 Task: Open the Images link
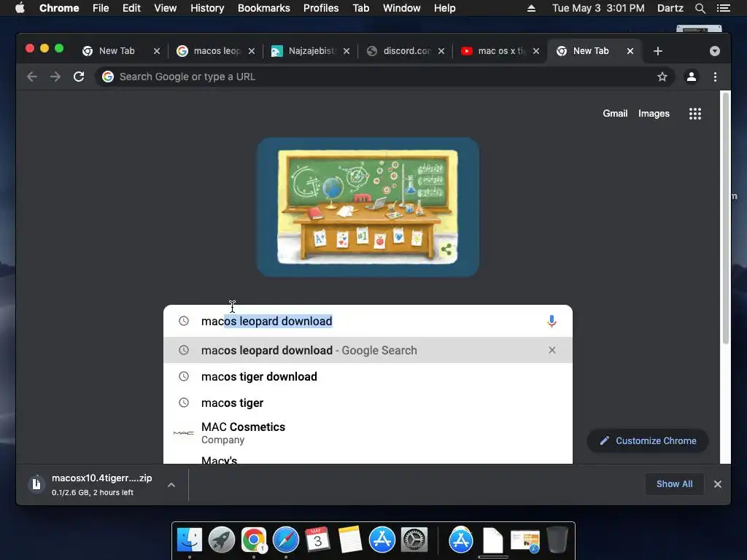[654, 113]
